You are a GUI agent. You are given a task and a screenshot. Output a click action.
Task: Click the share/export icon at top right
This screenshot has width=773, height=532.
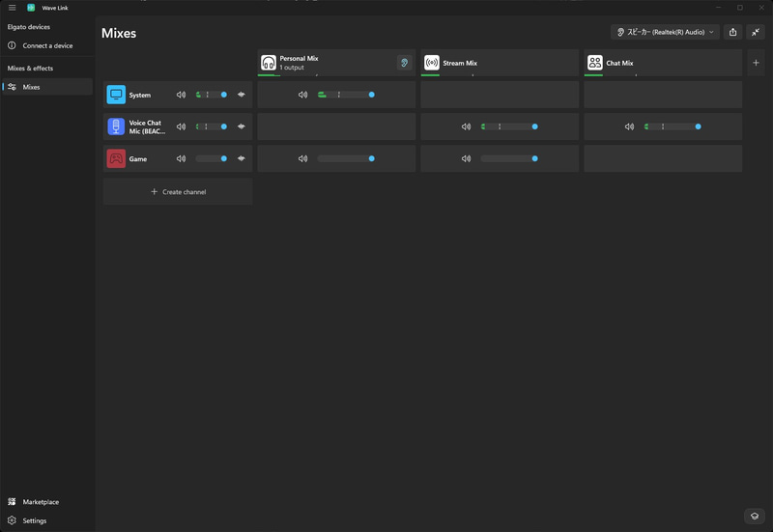(x=732, y=32)
